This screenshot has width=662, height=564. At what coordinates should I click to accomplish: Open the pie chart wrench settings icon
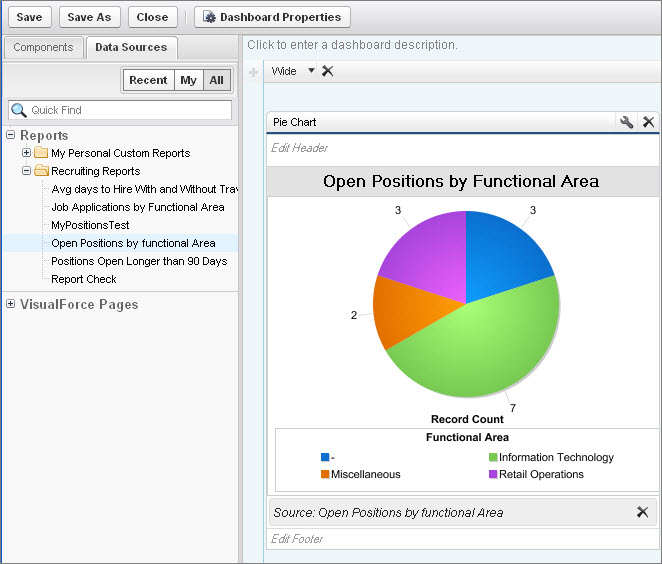[627, 122]
